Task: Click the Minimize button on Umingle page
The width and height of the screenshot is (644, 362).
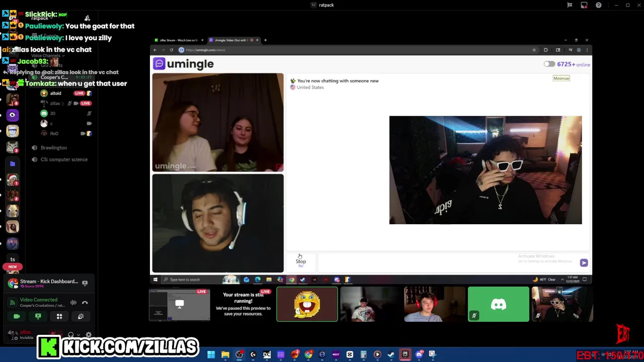Action: (561, 78)
